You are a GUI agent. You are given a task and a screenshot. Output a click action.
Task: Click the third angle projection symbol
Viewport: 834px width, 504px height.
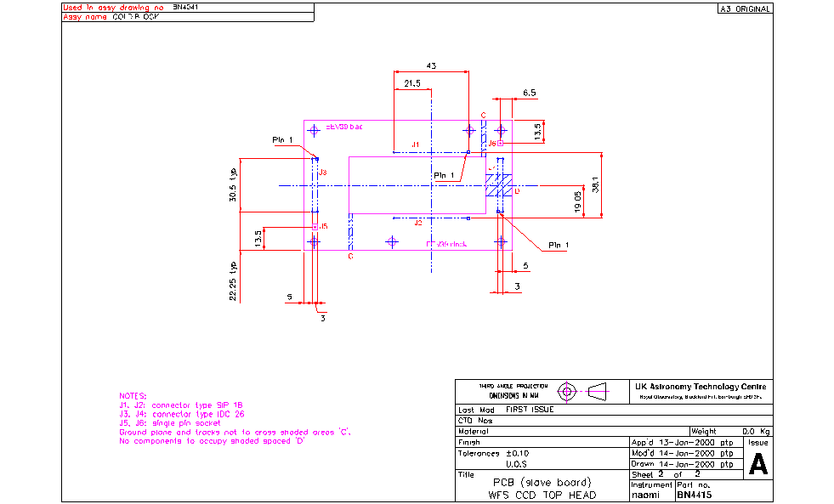point(582,391)
